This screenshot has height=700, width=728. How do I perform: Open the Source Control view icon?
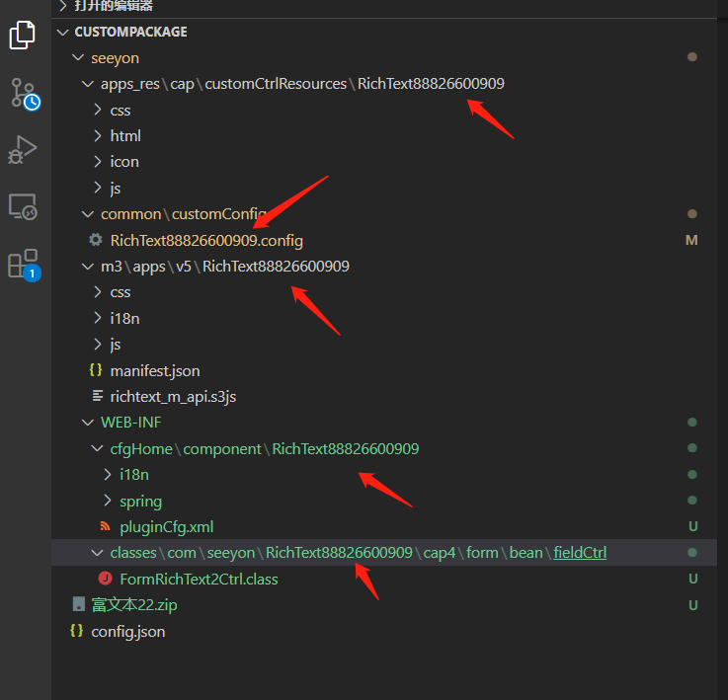click(x=23, y=93)
